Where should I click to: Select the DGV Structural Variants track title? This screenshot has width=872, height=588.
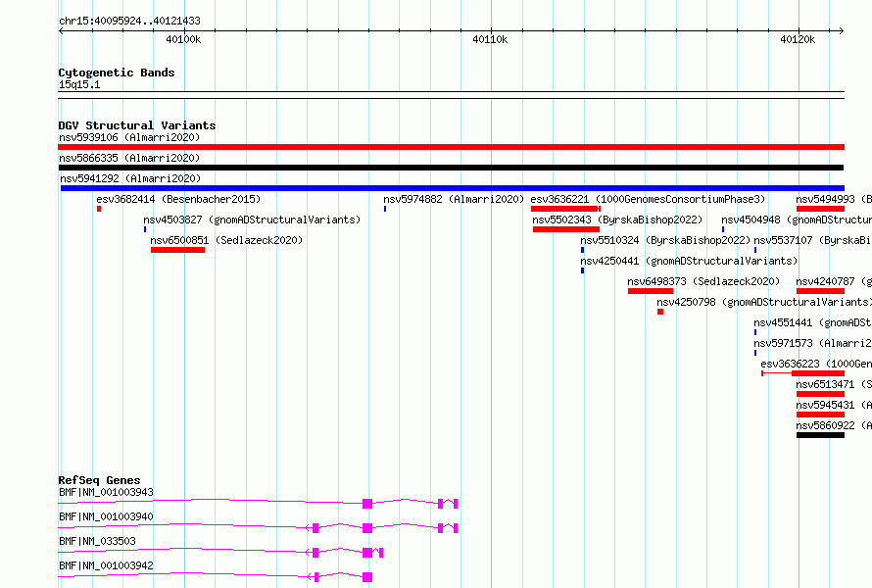click(137, 125)
